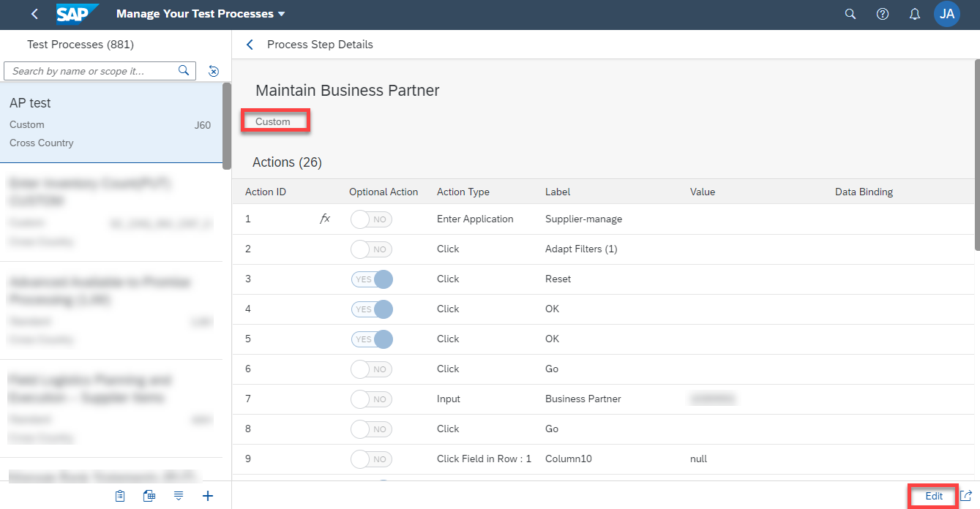980x509 pixels.
Task: Toggle Optional Action for Reset row
Action: point(372,279)
